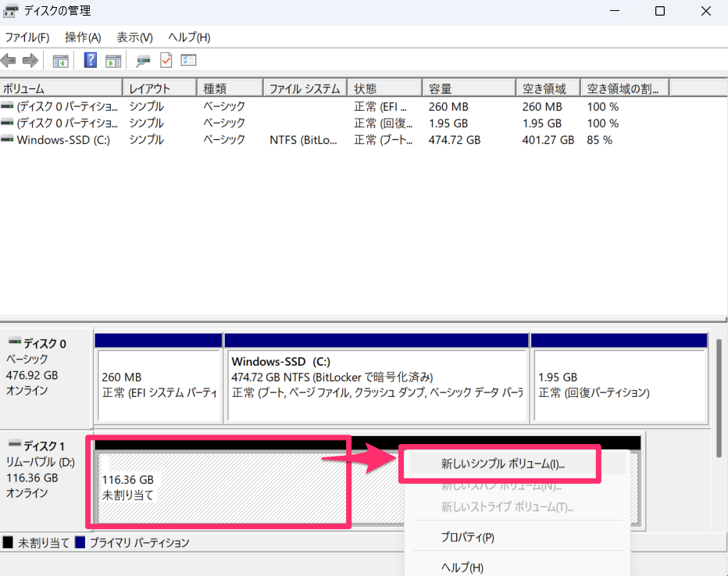Toggle the action pane toolbar icon

[x=113, y=60]
